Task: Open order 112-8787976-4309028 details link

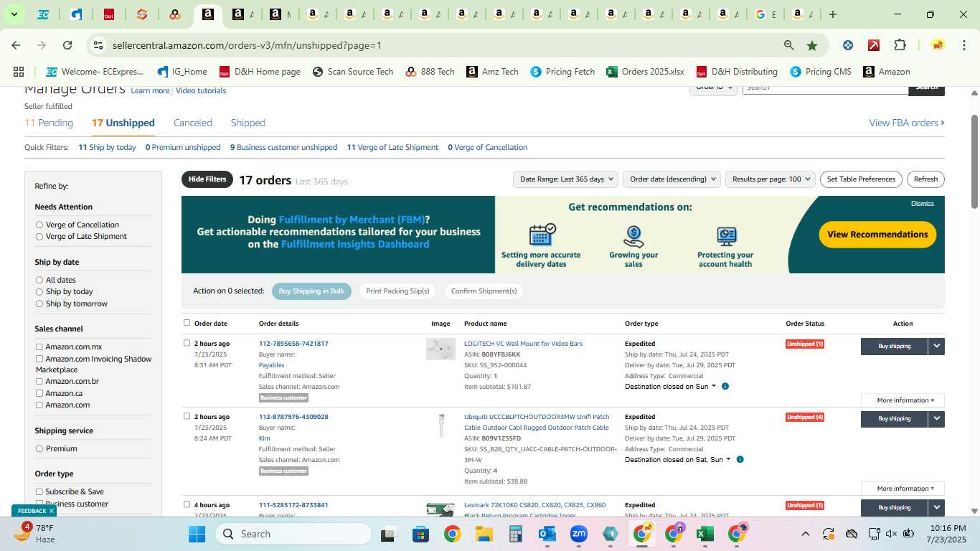Action: 293,417
